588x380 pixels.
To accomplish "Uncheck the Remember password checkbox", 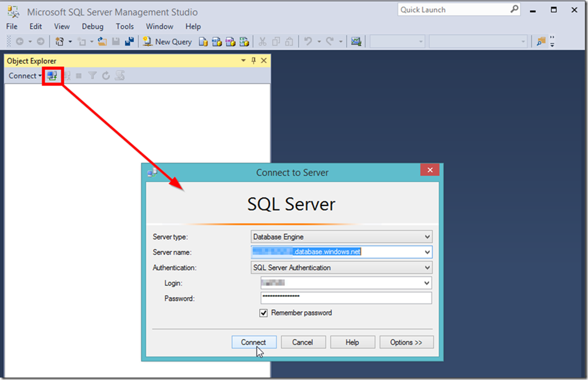I will pyautogui.click(x=264, y=313).
